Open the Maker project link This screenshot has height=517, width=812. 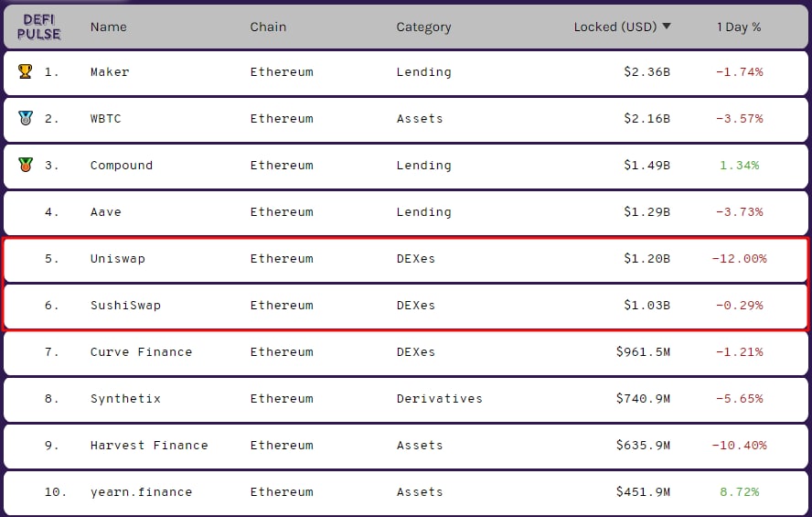pyautogui.click(x=110, y=71)
